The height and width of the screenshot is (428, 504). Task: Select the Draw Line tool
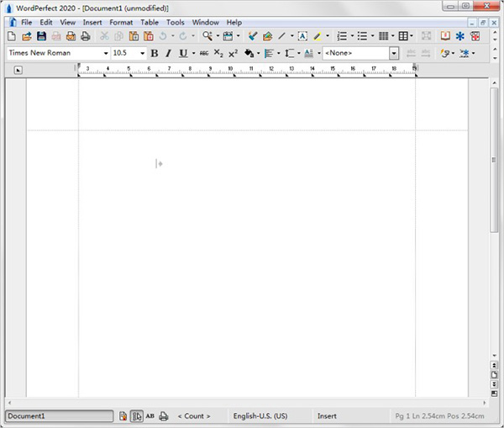click(282, 36)
